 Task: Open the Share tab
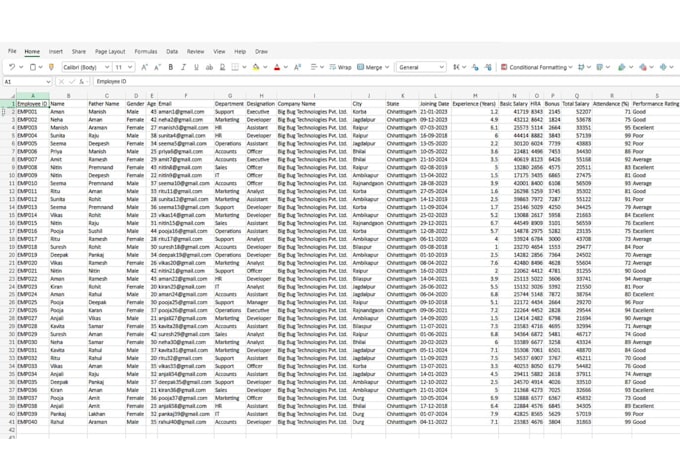pos(78,51)
